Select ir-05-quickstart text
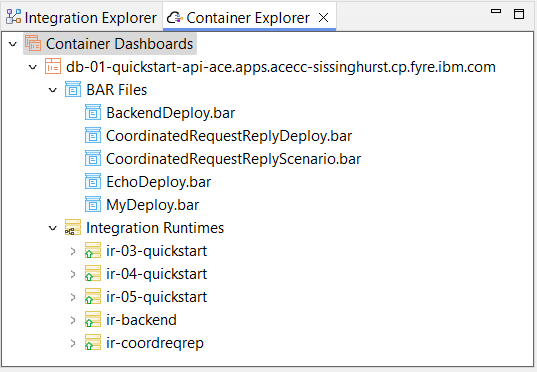This screenshot has height=372, width=537. click(x=157, y=297)
